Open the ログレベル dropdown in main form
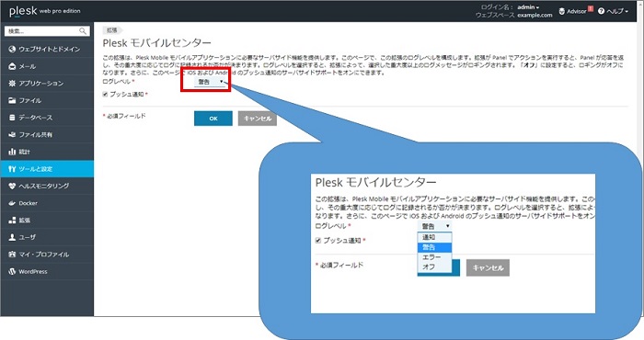This screenshot has width=644, height=340. (210, 82)
